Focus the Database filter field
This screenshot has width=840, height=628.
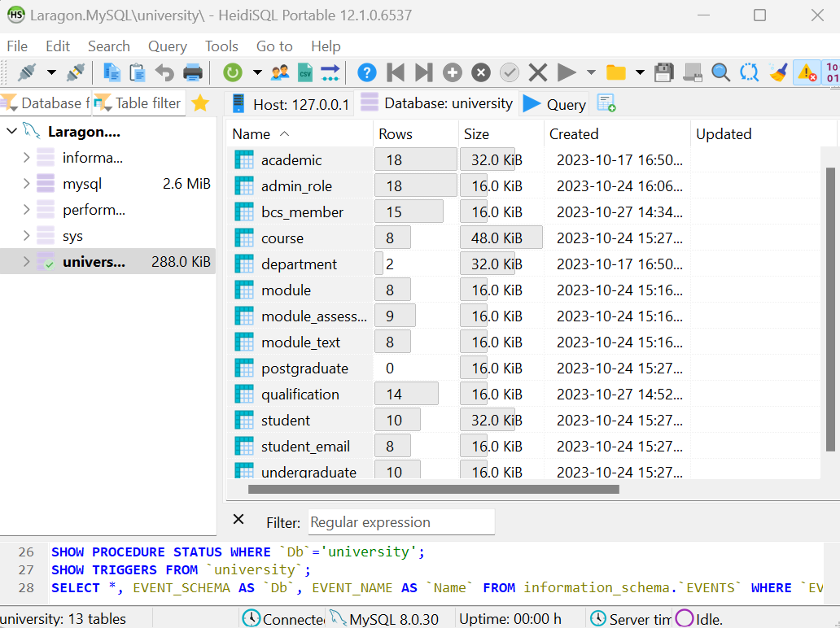coord(46,102)
